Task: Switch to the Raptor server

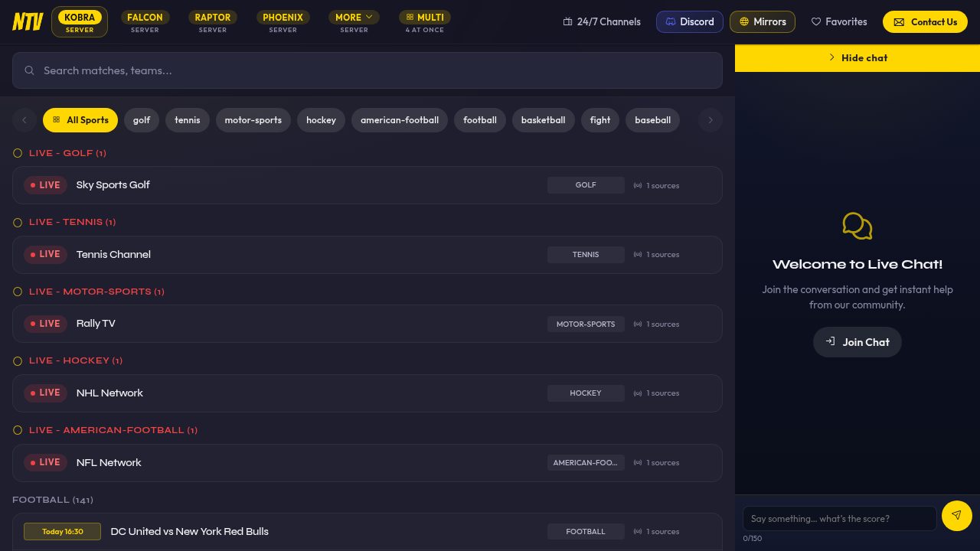Action: (213, 21)
